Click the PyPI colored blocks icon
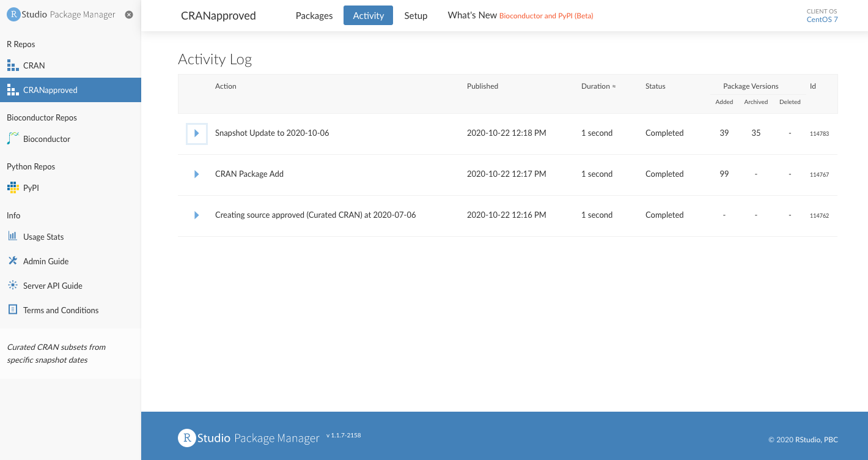Image resolution: width=868 pixels, height=460 pixels. [13, 188]
